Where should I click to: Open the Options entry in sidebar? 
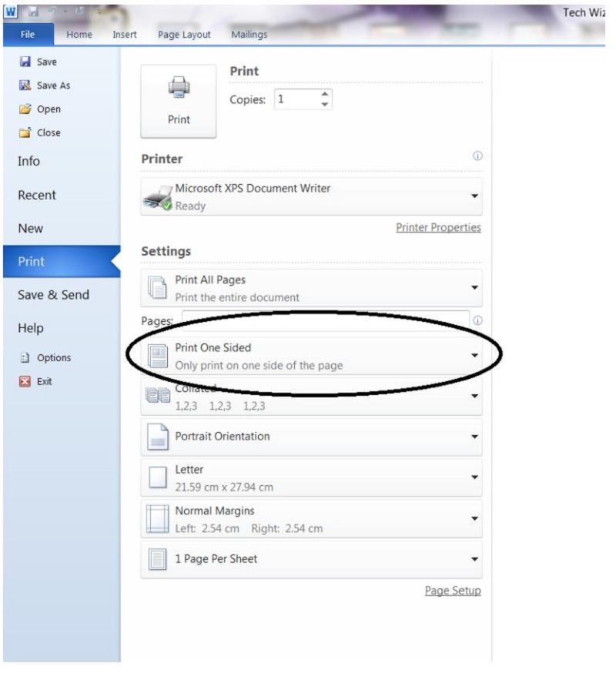pyautogui.click(x=45, y=357)
